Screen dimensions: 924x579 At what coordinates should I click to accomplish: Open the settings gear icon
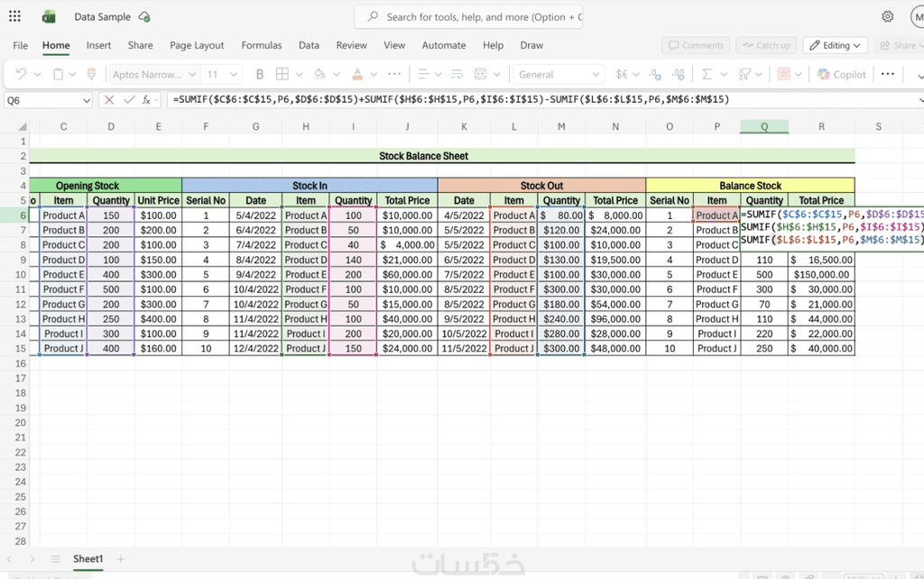tap(888, 16)
